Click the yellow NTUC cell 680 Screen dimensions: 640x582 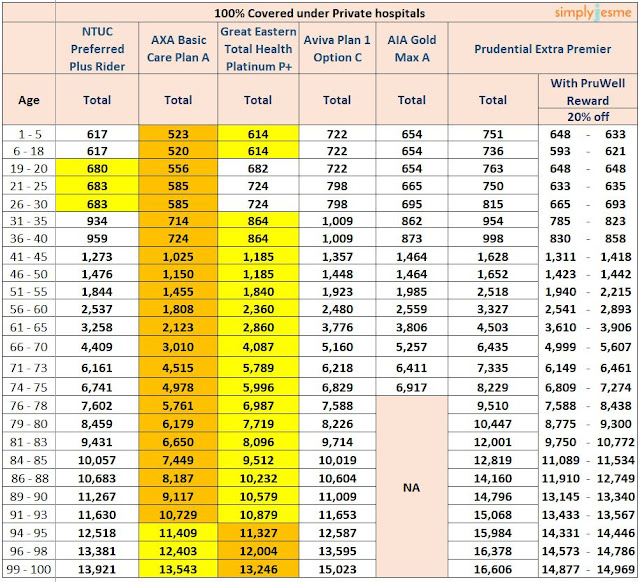[97, 169]
